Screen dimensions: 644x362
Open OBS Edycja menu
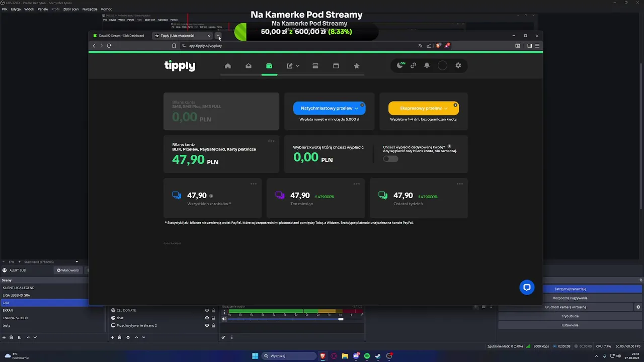pos(16,9)
